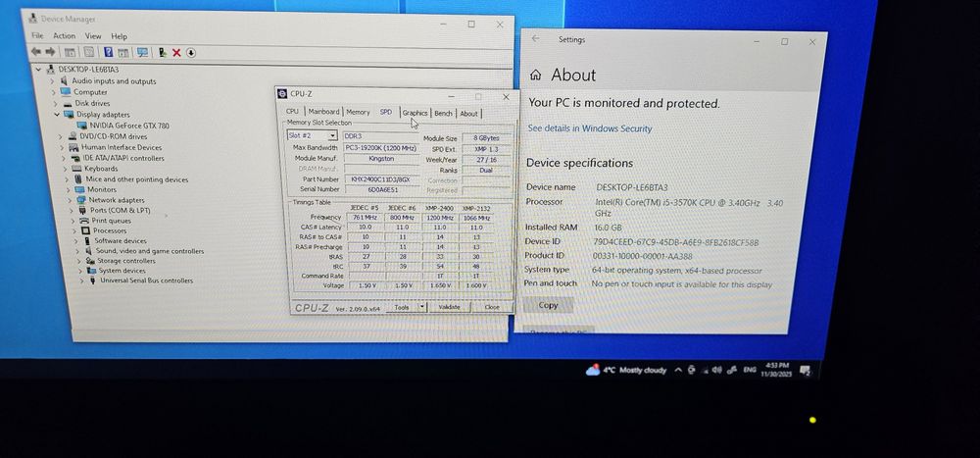Click the green Update driver toolbar icon
980x458 pixels.
[x=163, y=53]
